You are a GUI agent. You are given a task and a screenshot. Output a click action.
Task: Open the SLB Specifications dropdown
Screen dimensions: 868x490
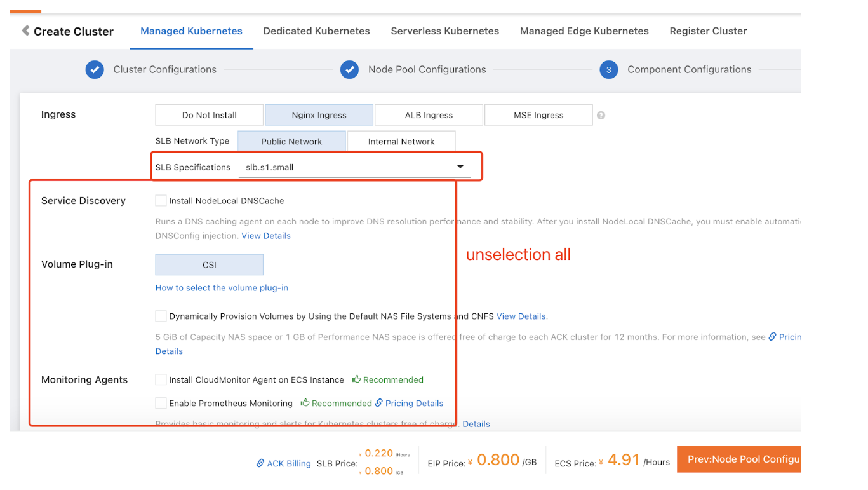[x=460, y=167]
